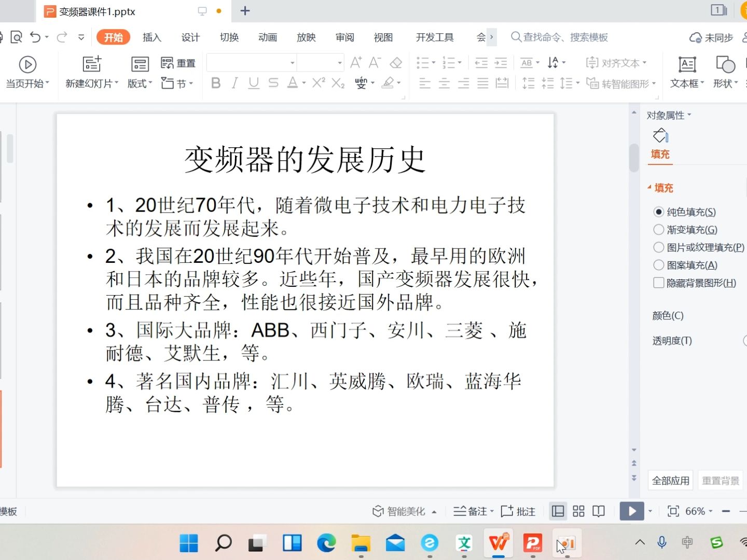Screen dimensions: 747x560
Task: Click the increase indent icon
Action: click(501, 63)
